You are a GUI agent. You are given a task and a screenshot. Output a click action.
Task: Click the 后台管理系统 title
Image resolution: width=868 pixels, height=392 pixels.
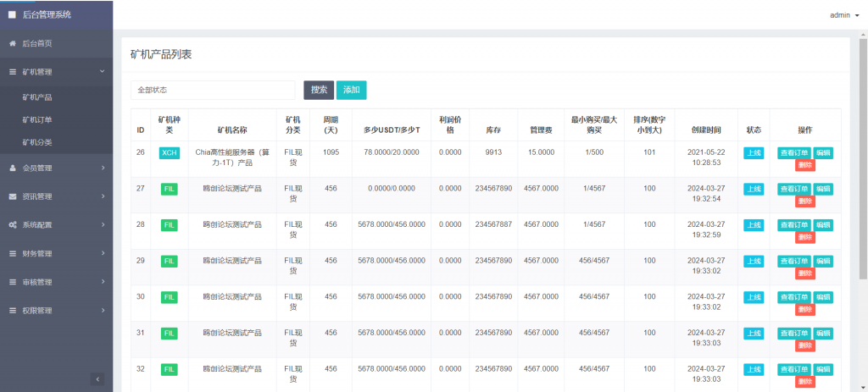pos(47,15)
